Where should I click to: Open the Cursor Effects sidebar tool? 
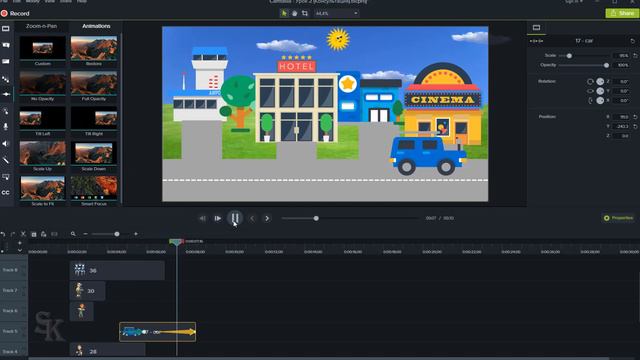coord(6,111)
